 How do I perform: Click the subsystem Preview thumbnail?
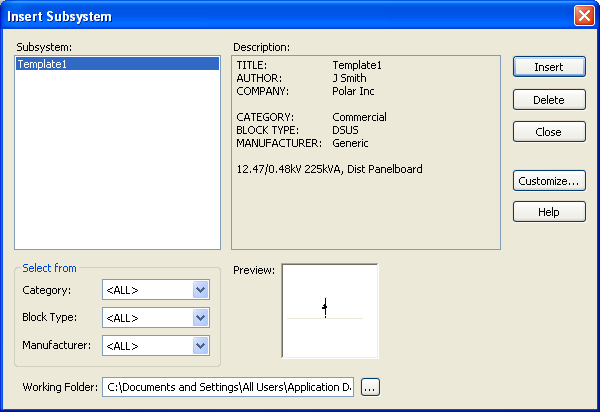pyautogui.click(x=330, y=311)
